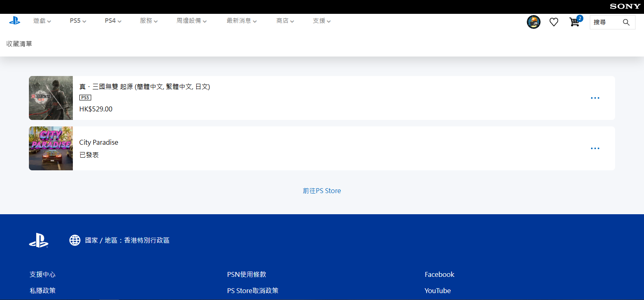This screenshot has width=644, height=300.
Task: Click the 搜尋 search field
Action: click(x=612, y=22)
